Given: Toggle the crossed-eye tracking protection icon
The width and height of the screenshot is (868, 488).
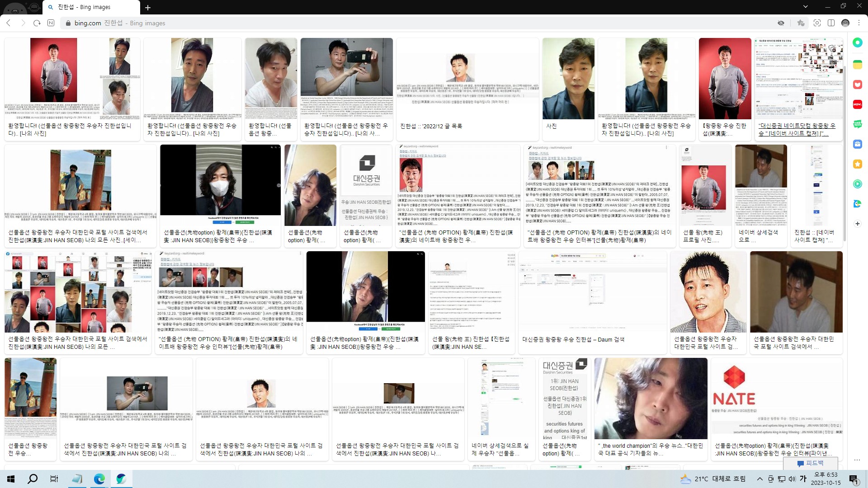Looking at the screenshot, I should 781,23.
